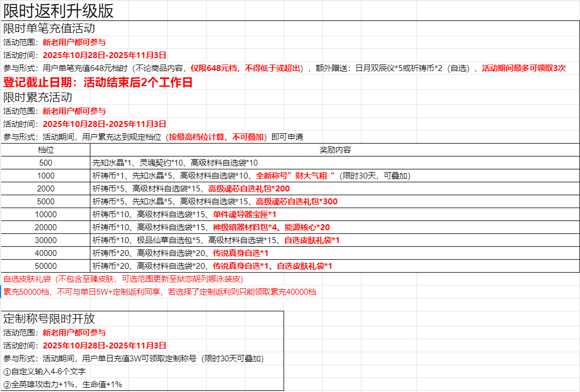Viewport: 580px width, 392px height.
Task: Select the 500 tier cell
Action: point(46,162)
